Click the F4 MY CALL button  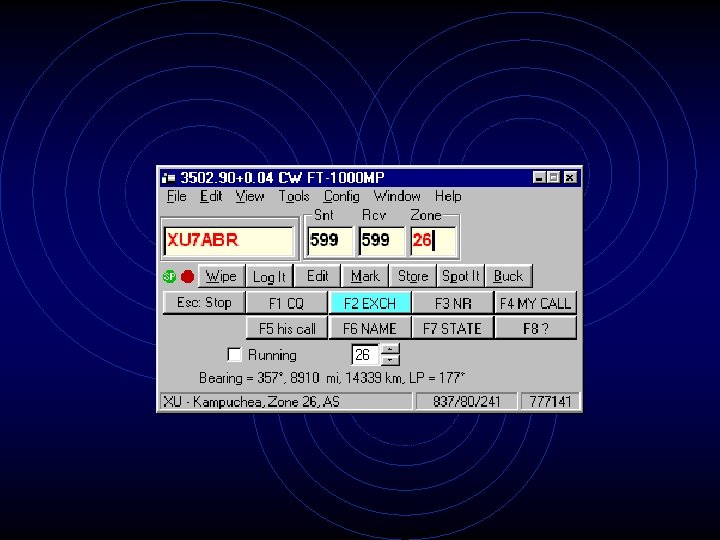tap(535, 303)
